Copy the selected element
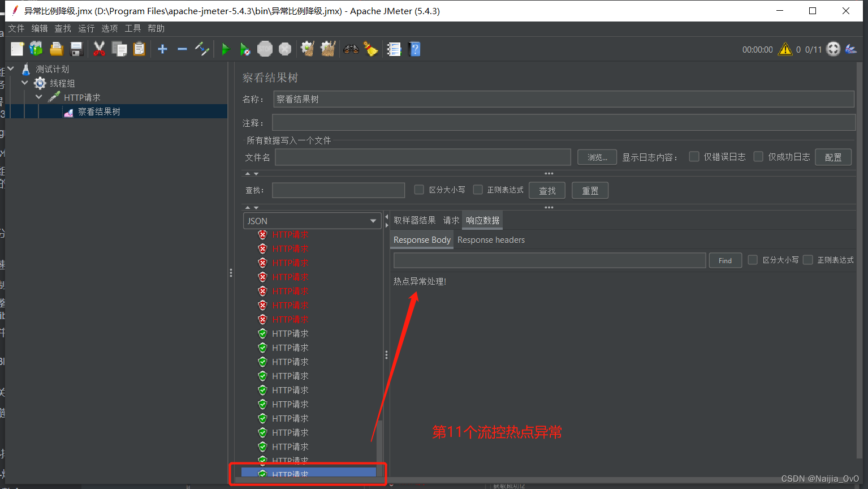The width and height of the screenshot is (868, 489). [119, 49]
